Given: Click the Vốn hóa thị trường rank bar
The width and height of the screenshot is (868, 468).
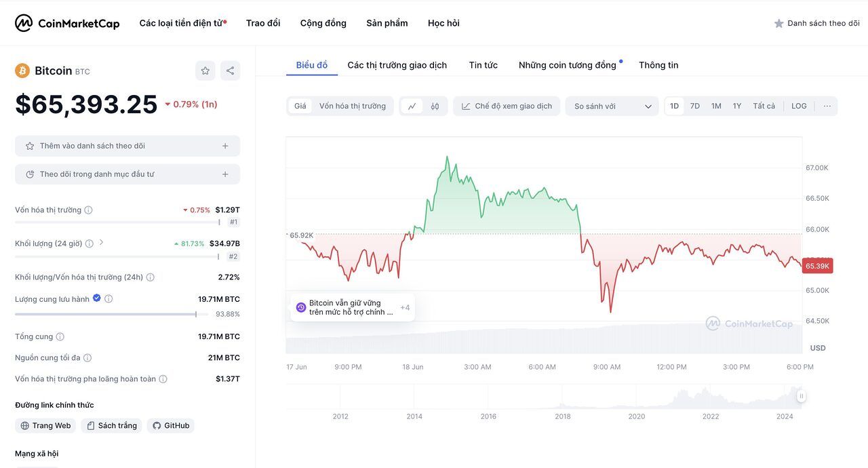Looking at the screenshot, I should point(117,222).
